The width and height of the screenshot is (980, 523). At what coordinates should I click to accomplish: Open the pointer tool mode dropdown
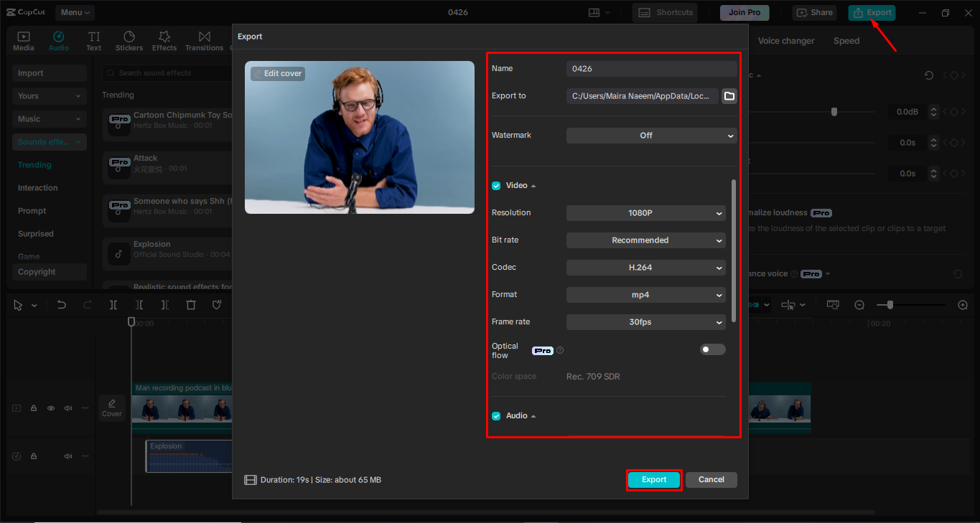click(34, 306)
